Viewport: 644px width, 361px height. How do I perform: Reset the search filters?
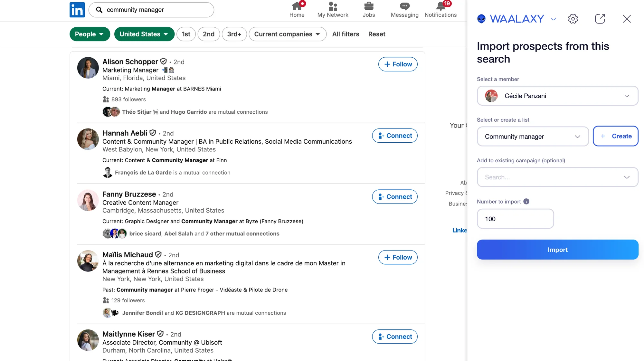coord(377,34)
